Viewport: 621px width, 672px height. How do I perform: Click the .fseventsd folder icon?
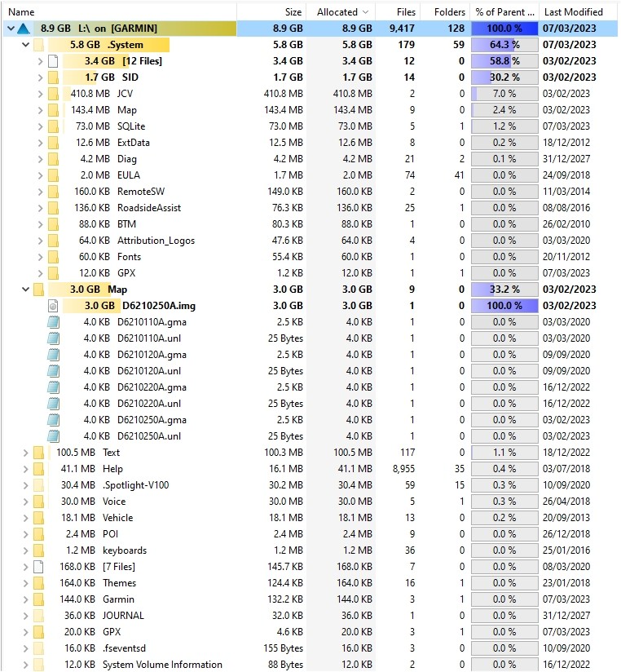click(38, 648)
